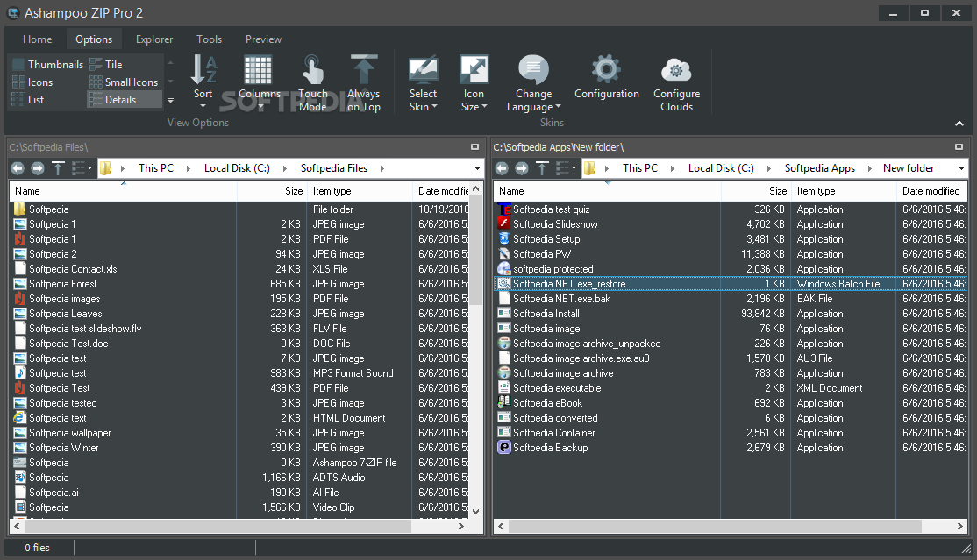Select the Softpedia folder icon

click(20, 209)
